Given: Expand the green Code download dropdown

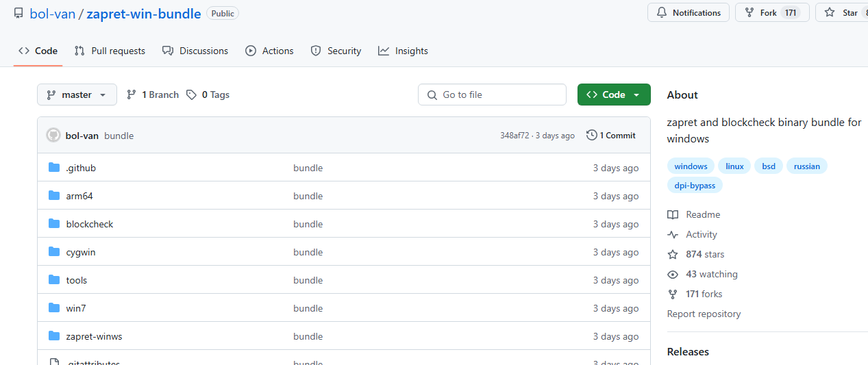Looking at the screenshot, I should (614, 95).
